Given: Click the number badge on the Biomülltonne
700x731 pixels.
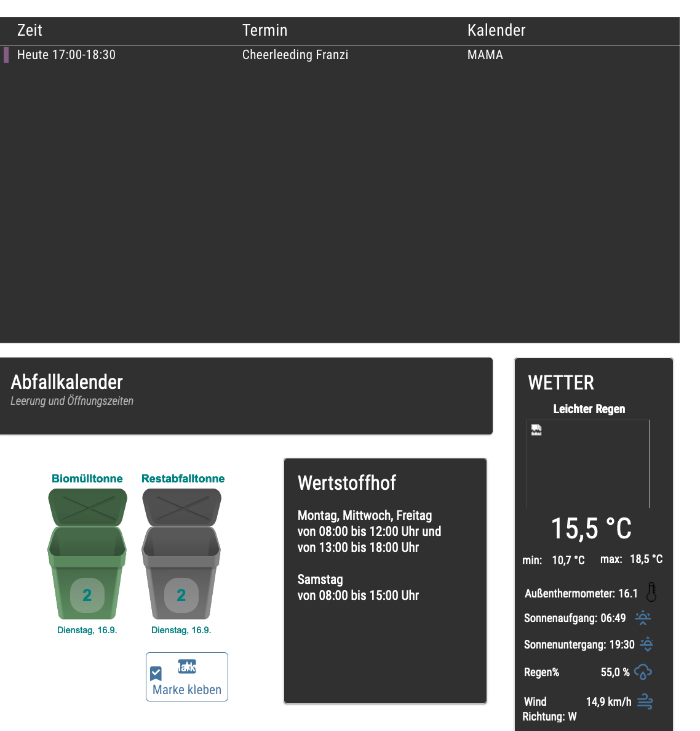Looking at the screenshot, I should click(x=87, y=595).
